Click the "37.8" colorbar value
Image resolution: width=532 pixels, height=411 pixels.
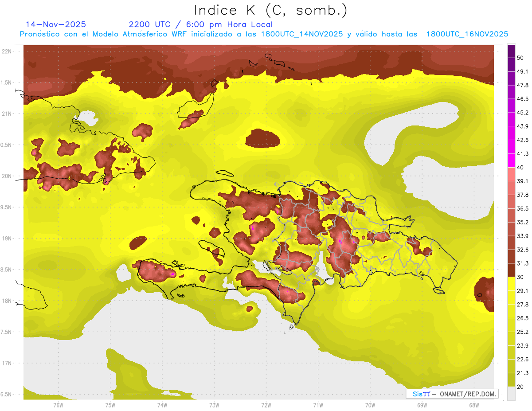tap(523, 195)
